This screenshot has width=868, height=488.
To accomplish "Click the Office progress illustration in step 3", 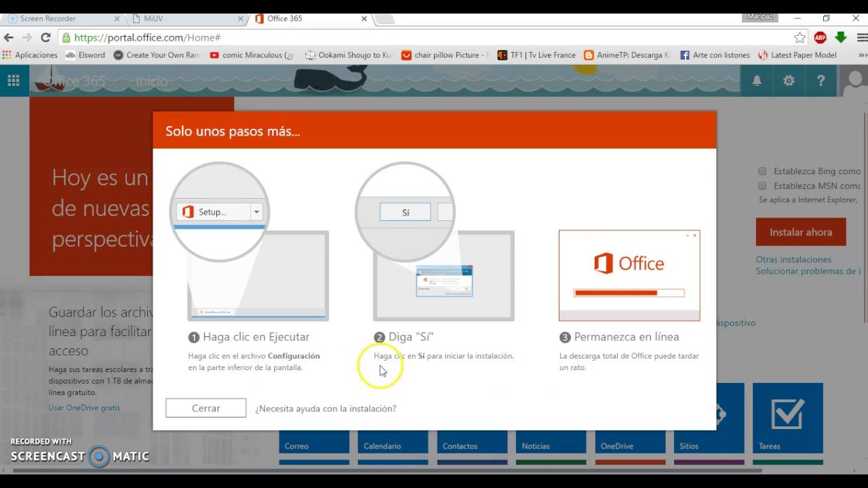I will pyautogui.click(x=629, y=275).
